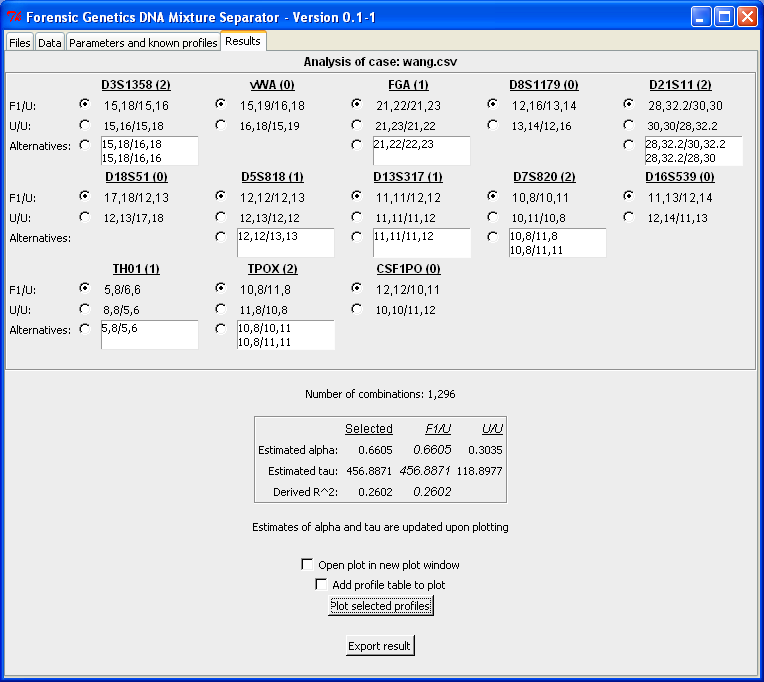
Task: Pick alternative 5,8/5,6 in TH01 list
Action: [119, 328]
